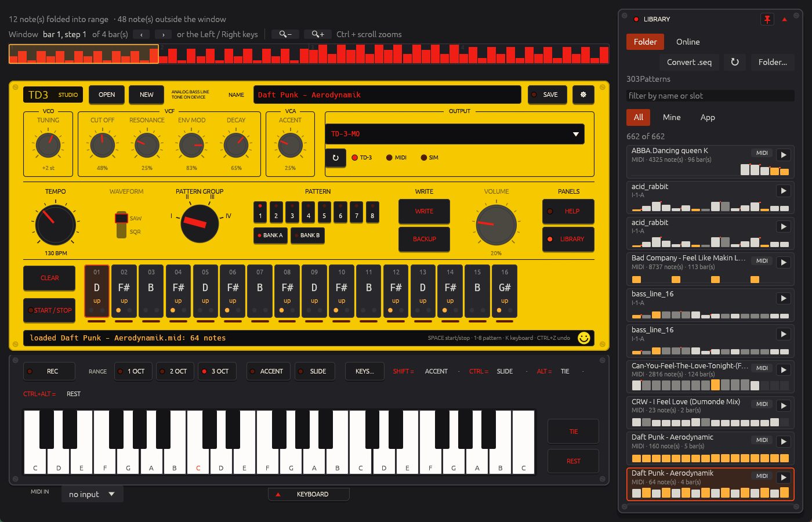Click the TEMPO knob
The image size is (812, 522).
point(55,224)
